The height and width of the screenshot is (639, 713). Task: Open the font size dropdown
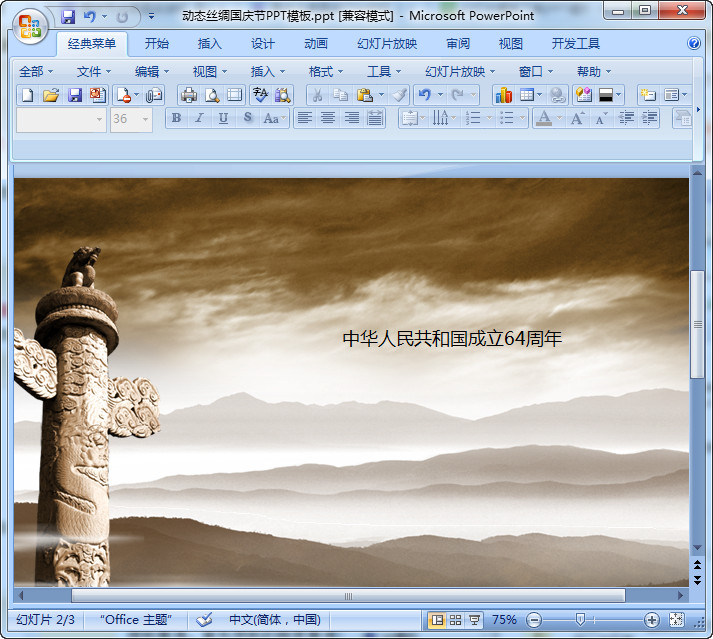145,119
